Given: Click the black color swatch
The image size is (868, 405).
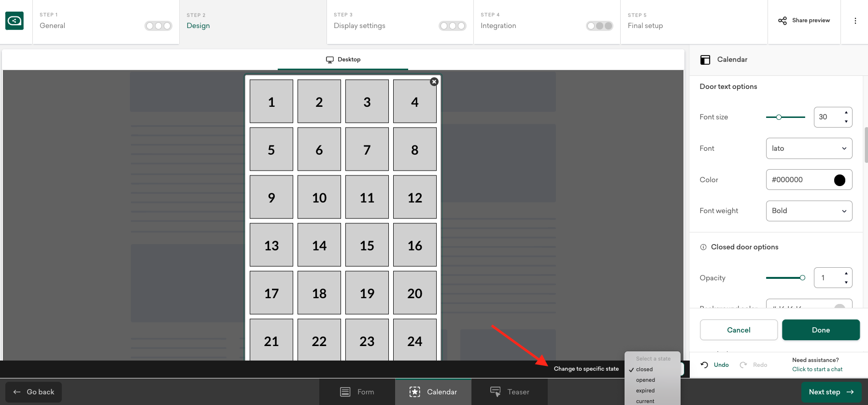Looking at the screenshot, I should (840, 180).
